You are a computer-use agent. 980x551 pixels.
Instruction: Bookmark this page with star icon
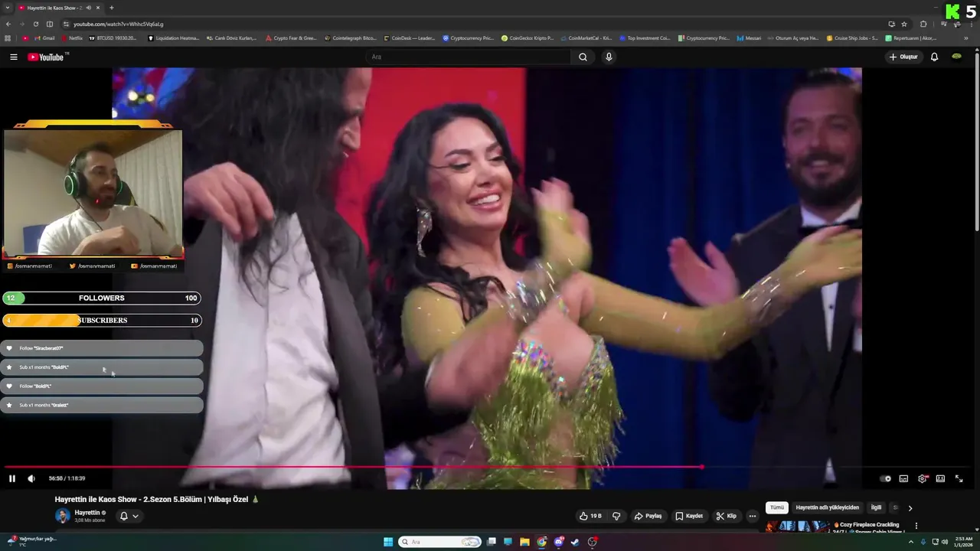(904, 24)
